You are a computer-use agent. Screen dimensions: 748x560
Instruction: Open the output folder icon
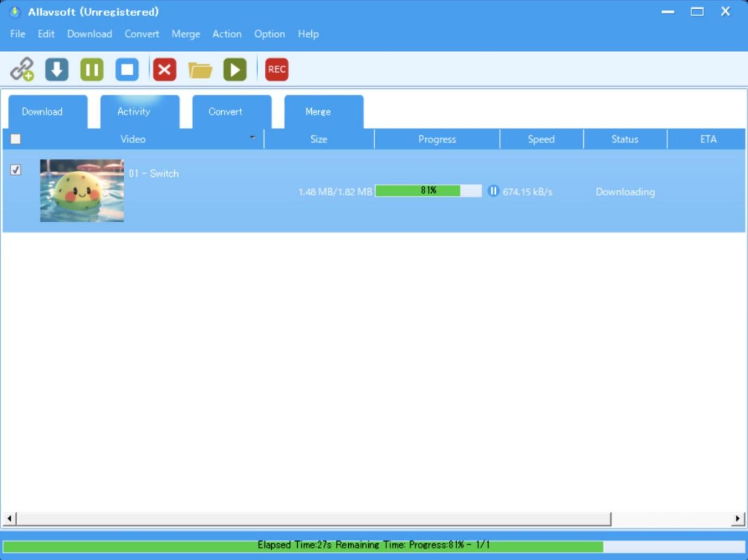pyautogui.click(x=200, y=70)
